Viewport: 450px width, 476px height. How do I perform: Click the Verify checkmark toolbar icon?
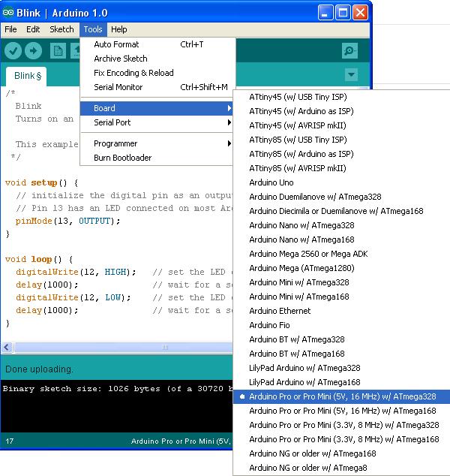coord(13,51)
